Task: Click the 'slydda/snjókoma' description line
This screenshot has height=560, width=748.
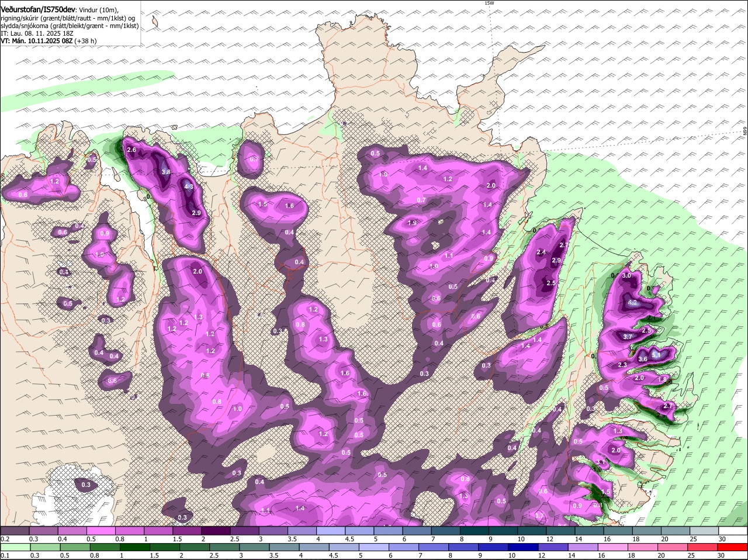Action: click(70, 26)
